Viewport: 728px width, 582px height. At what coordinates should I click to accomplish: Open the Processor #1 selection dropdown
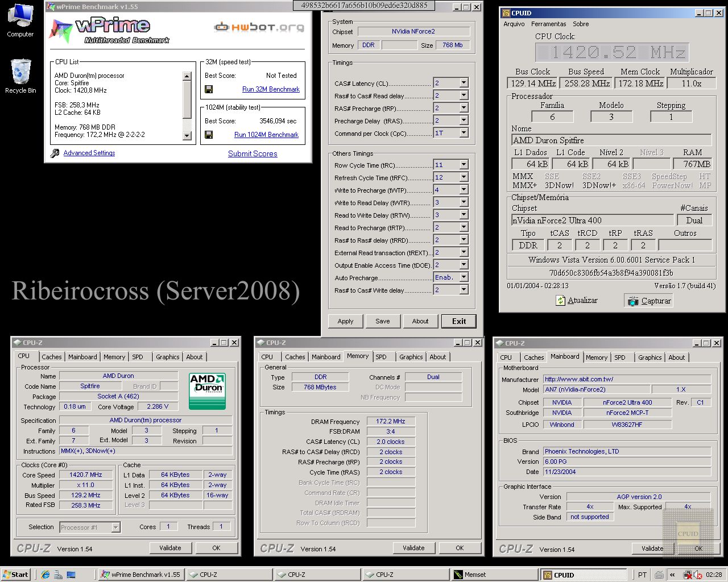click(x=115, y=527)
